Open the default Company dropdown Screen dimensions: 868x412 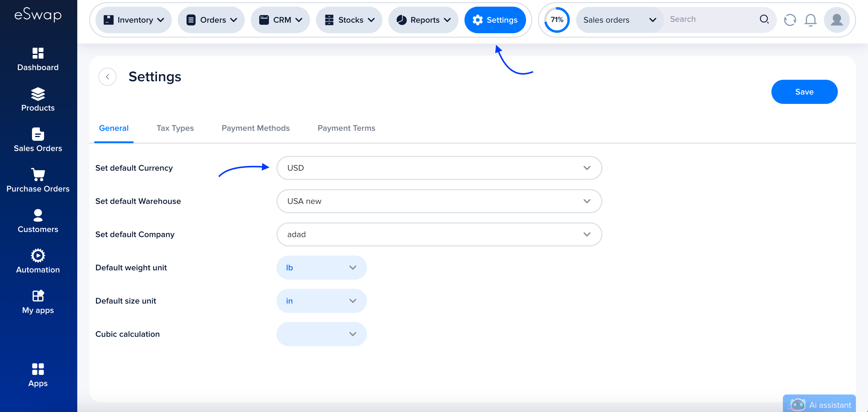[x=439, y=234]
